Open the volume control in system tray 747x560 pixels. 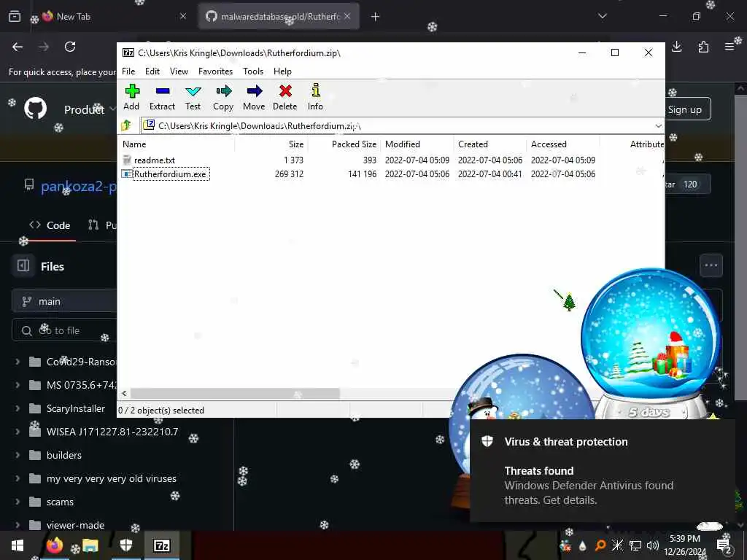653,545
